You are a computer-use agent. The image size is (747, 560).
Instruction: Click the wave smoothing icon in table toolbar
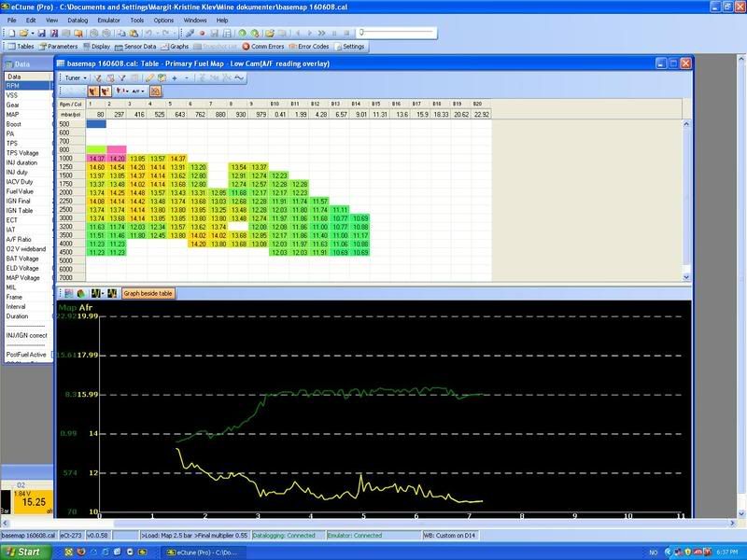[x=239, y=78]
